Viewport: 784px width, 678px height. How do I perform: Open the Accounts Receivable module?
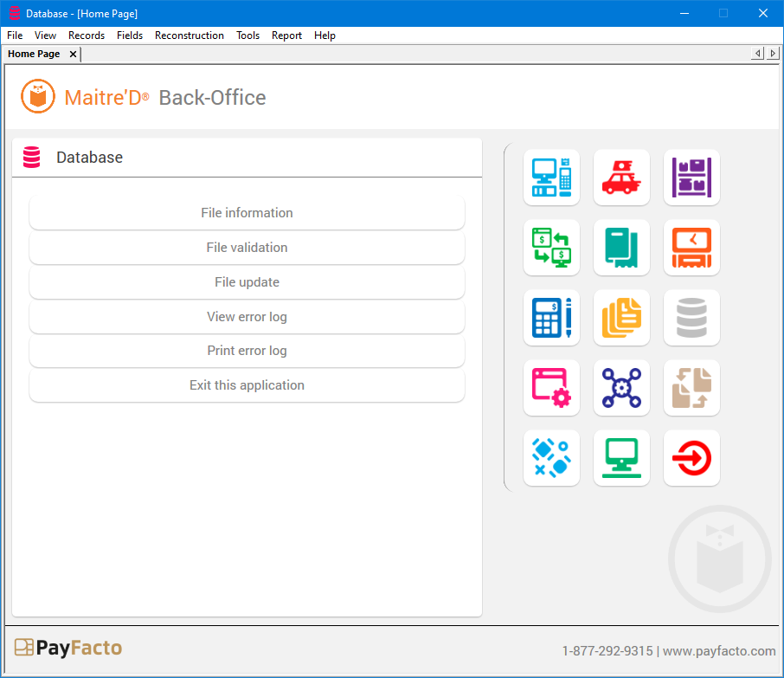click(621, 248)
